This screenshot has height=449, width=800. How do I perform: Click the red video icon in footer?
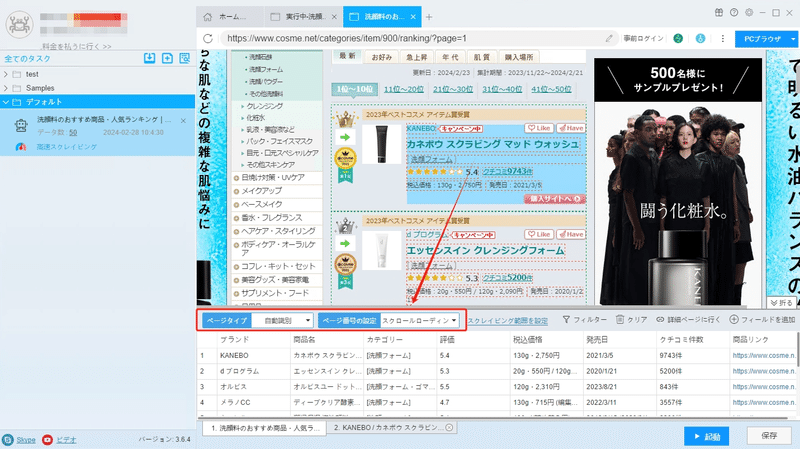coord(47,439)
